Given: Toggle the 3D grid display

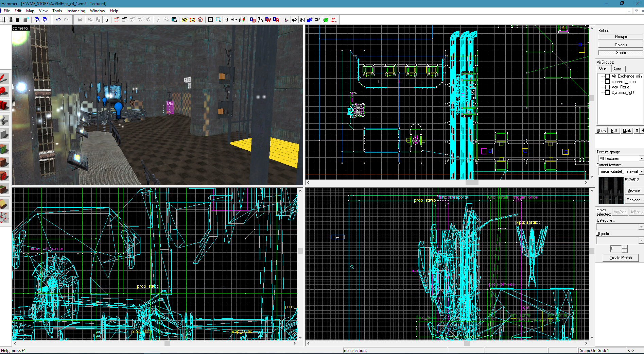Looking at the screenshot, I should click(10, 20).
